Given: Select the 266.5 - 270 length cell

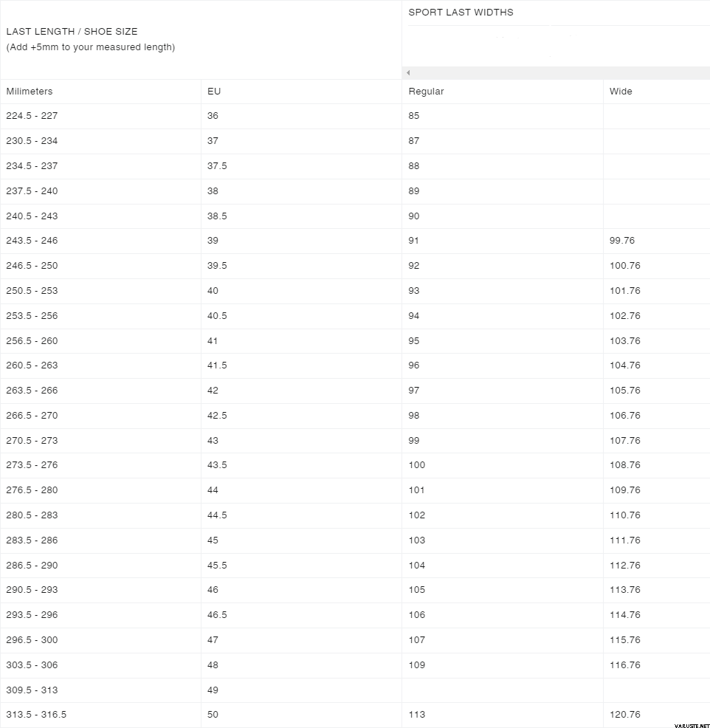Looking at the screenshot, I should (x=32, y=416).
